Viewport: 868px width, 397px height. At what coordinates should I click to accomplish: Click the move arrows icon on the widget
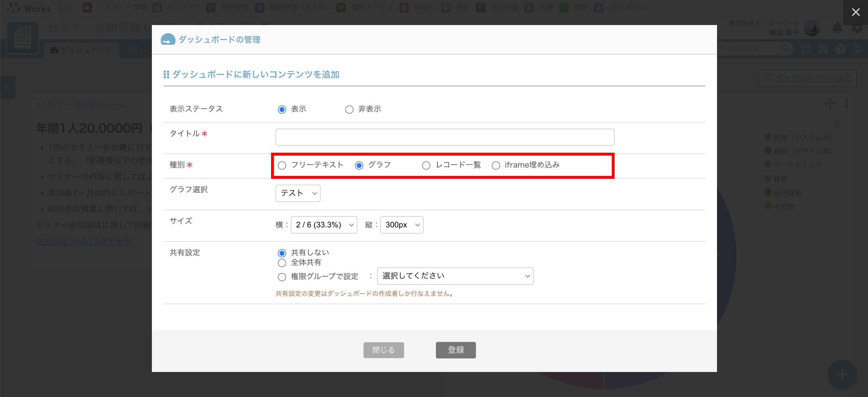coord(830,103)
